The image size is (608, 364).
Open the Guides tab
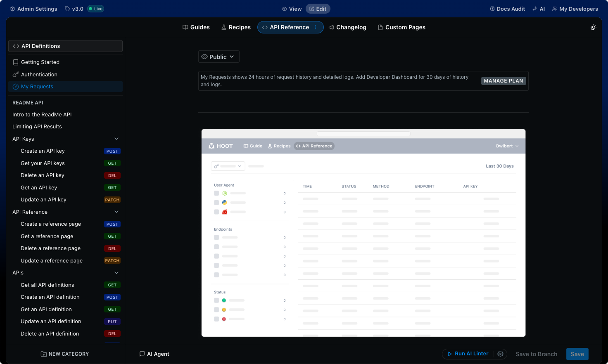[196, 27]
